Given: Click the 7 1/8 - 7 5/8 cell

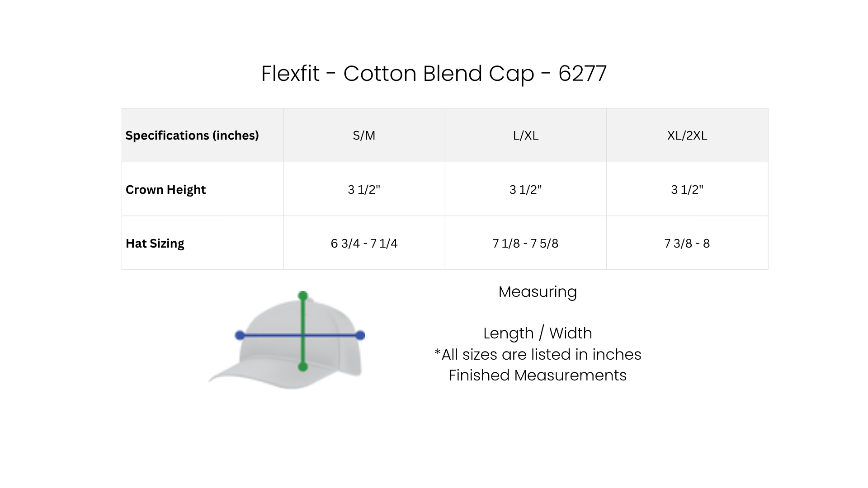Looking at the screenshot, I should click(x=526, y=243).
